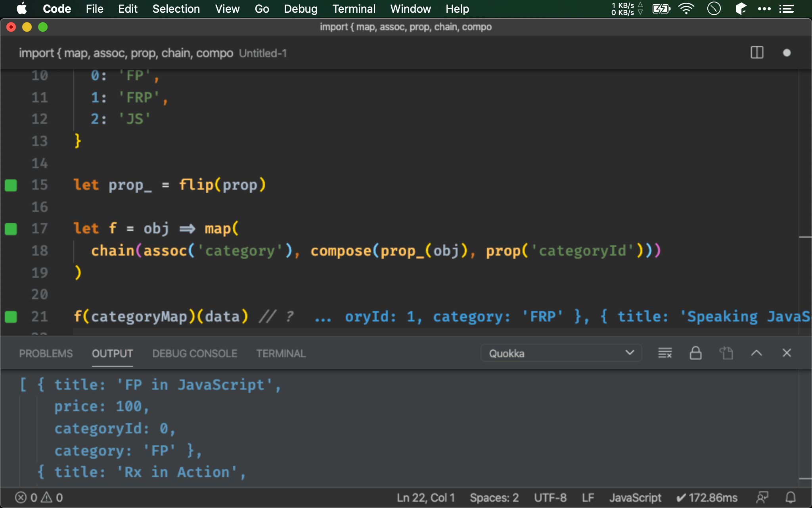Click Quokka green indicator on line 21

(11, 317)
